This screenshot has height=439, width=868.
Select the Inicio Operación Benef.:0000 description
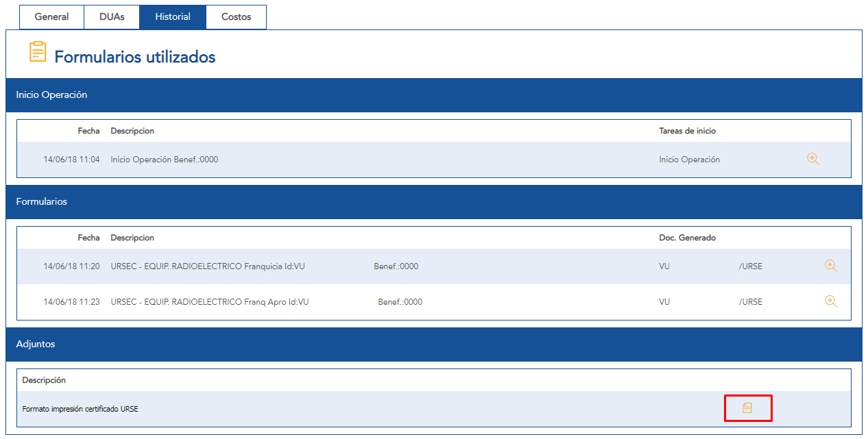click(165, 160)
